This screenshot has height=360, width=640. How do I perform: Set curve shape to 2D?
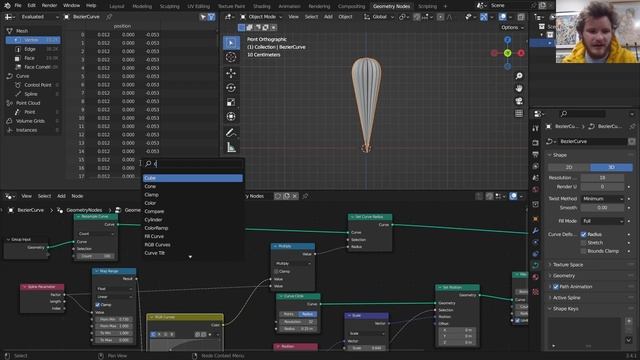click(569, 167)
